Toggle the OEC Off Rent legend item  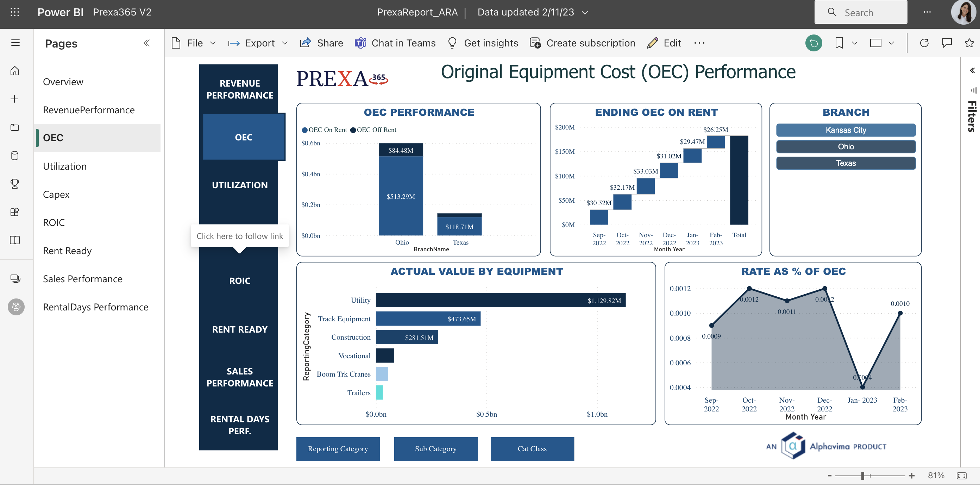373,130
